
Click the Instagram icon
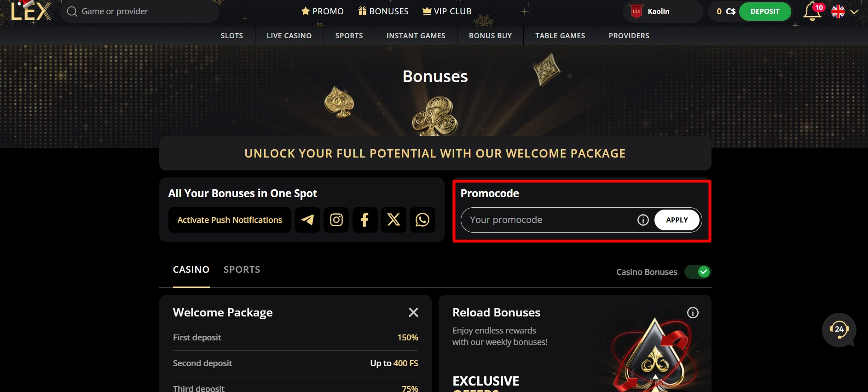(x=336, y=220)
